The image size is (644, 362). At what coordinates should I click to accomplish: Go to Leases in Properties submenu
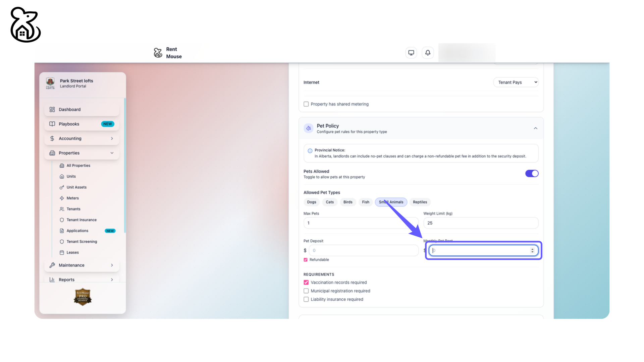72,252
